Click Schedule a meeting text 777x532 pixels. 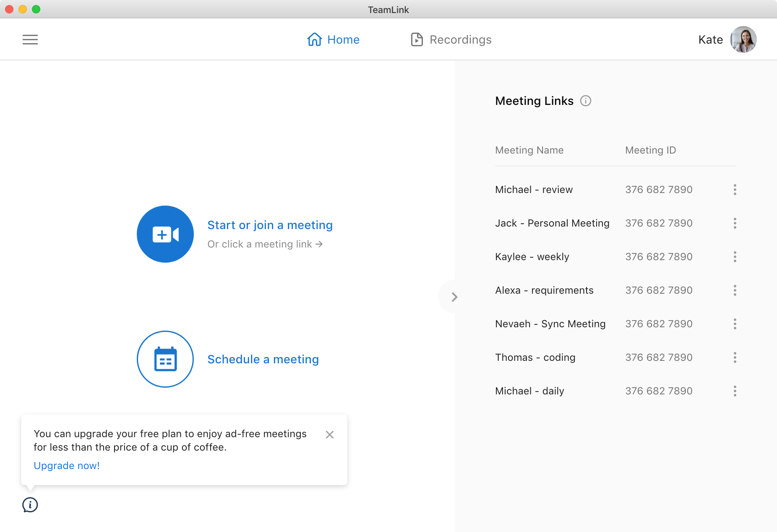pyautogui.click(x=263, y=360)
